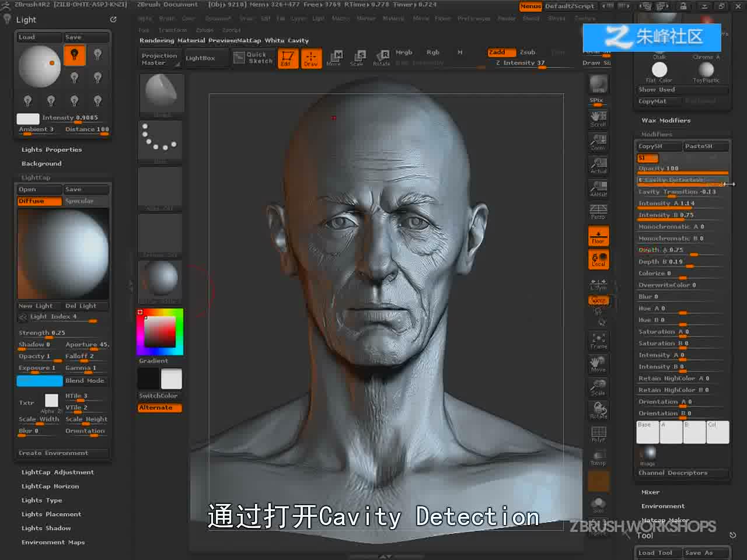This screenshot has height=560, width=747.
Task: Click Create Environment button
Action: click(x=62, y=453)
